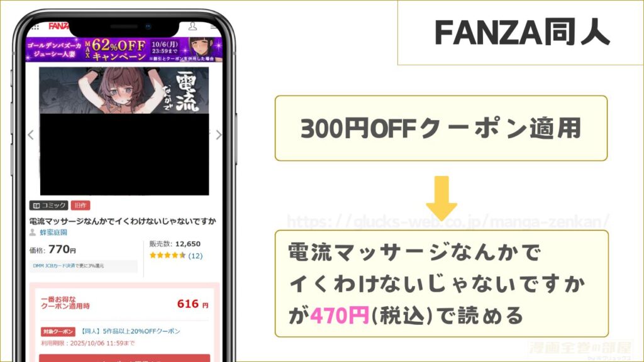Image resolution: width=644 pixels, height=362 pixels.
Task: Click the FANZA logo
Action: point(58,26)
